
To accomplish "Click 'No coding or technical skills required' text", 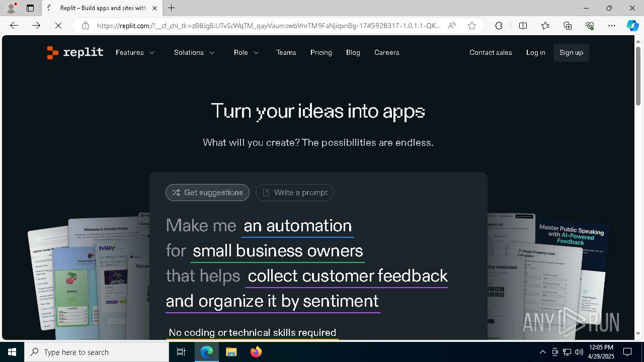I will point(253,332).
